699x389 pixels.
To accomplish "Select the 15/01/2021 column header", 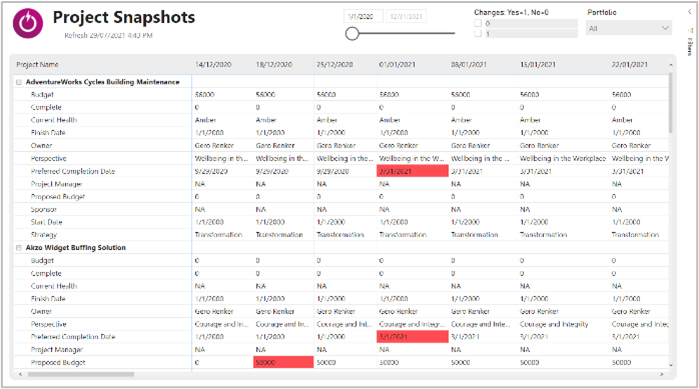I will (x=538, y=65).
